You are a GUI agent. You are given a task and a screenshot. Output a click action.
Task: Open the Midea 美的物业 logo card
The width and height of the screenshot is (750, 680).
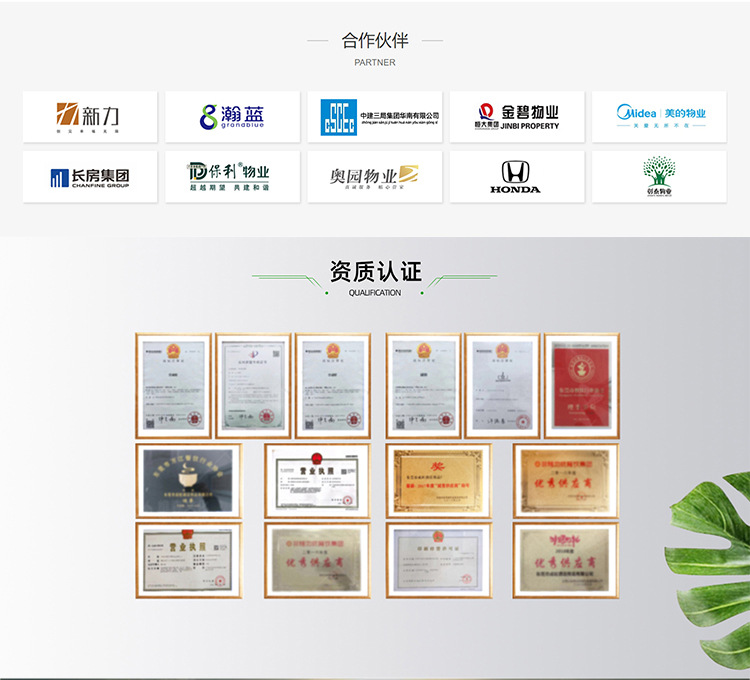[x=659, y=117]
